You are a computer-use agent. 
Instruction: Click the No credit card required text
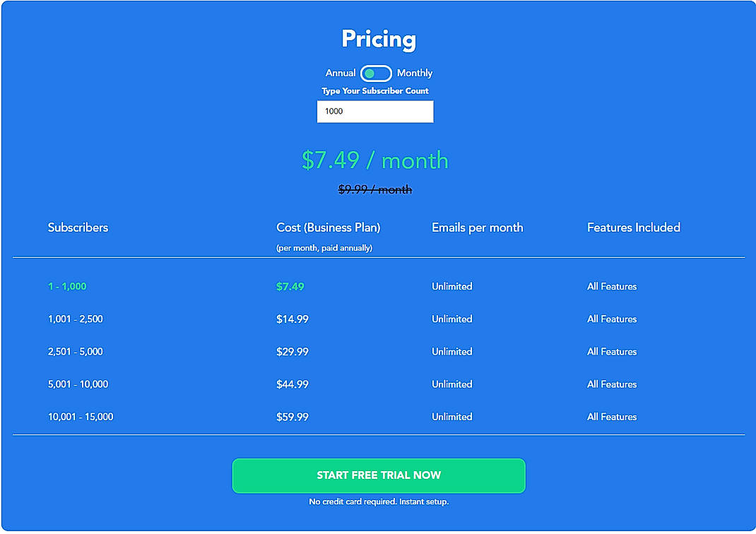coord(378,502)
